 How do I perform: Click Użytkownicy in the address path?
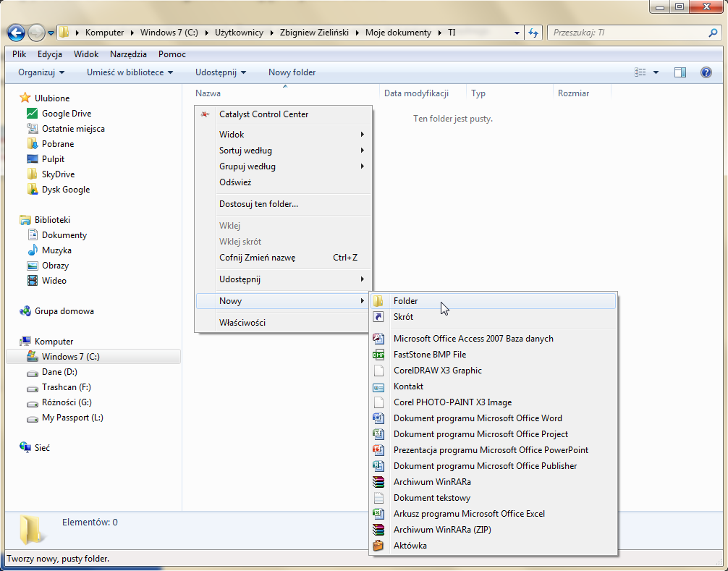pos(239,33)
